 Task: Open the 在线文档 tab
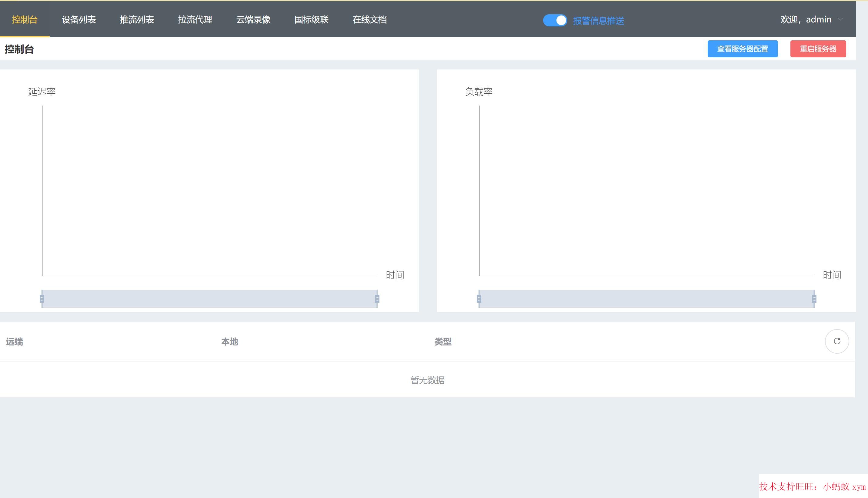point(369,19)
